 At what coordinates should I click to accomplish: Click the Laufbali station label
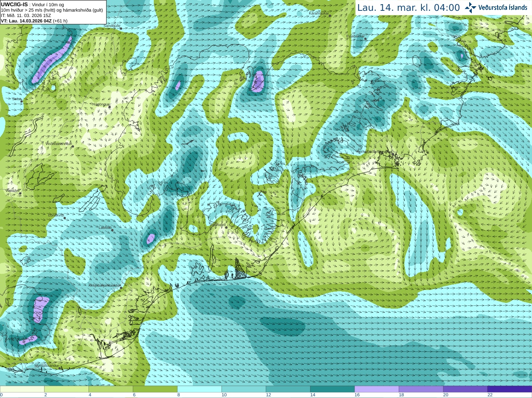105,228
